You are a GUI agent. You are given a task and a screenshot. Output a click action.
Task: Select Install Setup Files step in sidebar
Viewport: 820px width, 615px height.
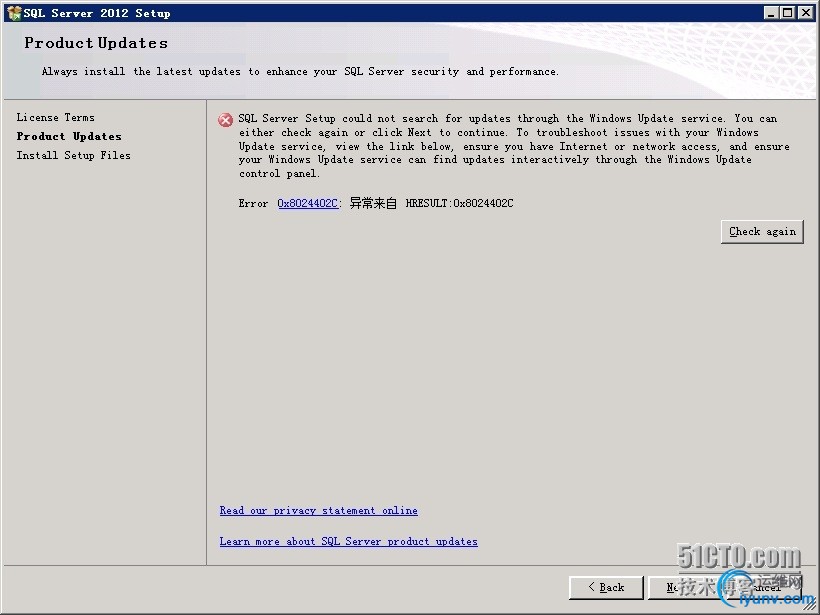[x=73, y=155]
